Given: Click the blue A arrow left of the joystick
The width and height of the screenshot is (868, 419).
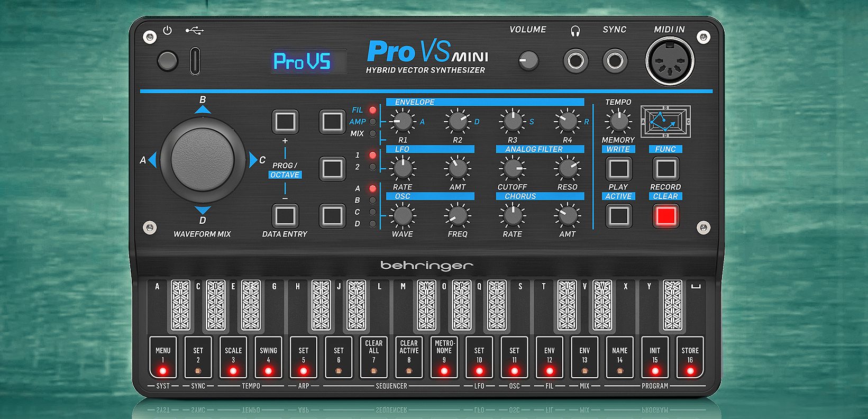Looking at the screenshot, I should pyautogui.click(x=152, y=159).
